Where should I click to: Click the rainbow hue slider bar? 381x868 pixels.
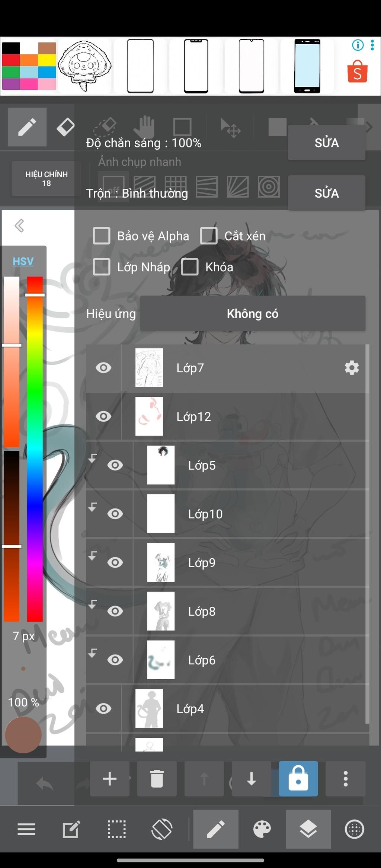35,449
